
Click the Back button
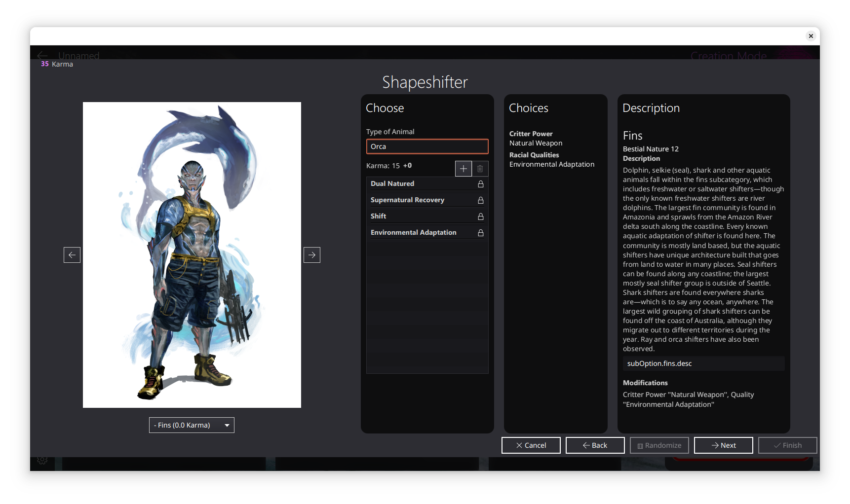[595, 445]
